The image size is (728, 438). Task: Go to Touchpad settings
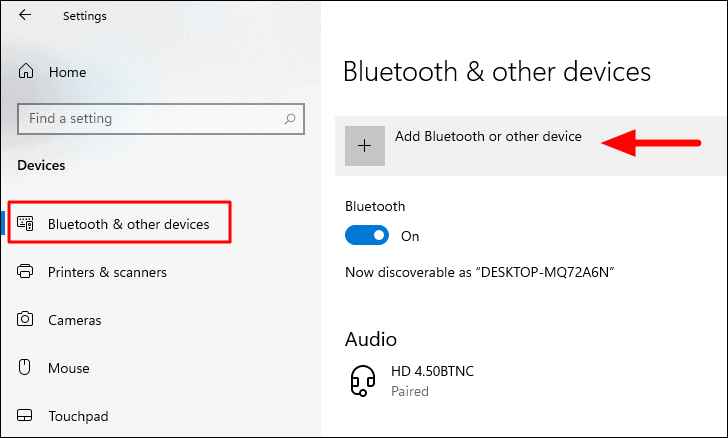pos(78,416)
